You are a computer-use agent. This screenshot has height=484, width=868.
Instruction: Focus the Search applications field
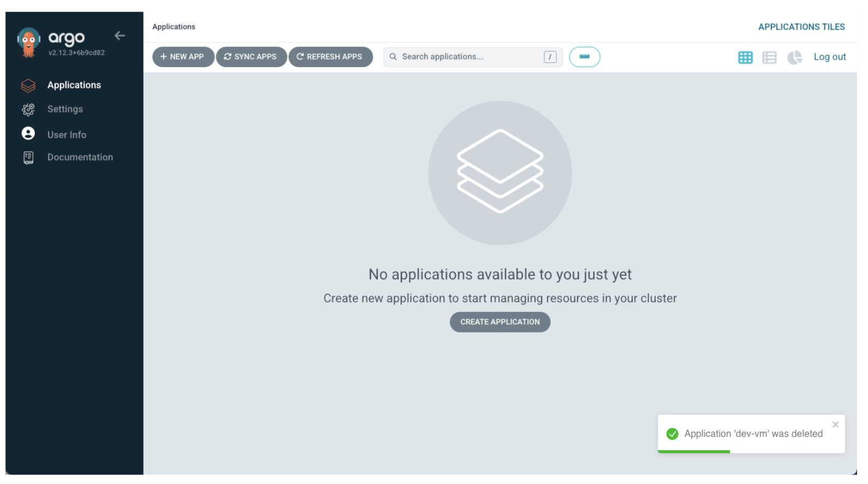click(x=473, y=57)
